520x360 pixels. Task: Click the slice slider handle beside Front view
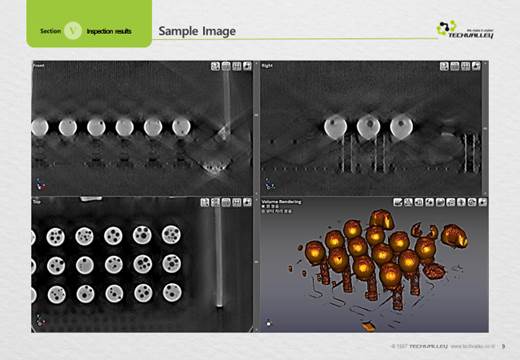[x=256, y=115]
